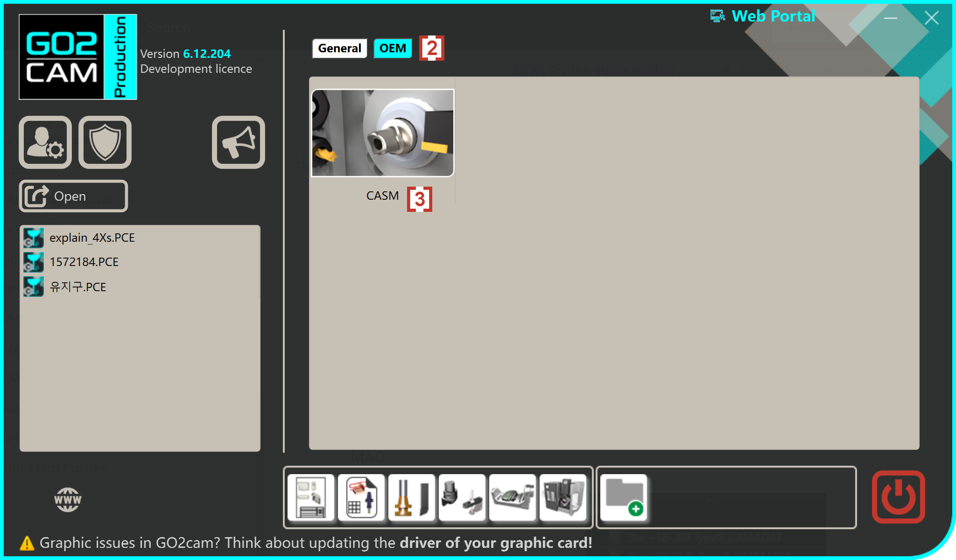Click folder with green plus icon
This screenshot has height=560, width=956.
point(624,497)
